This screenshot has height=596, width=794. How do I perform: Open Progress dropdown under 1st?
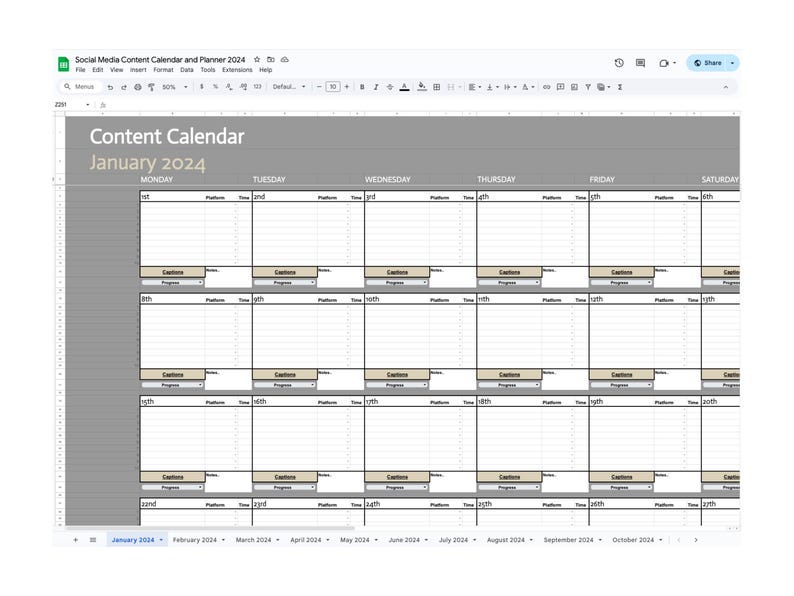tap(172, 283)
